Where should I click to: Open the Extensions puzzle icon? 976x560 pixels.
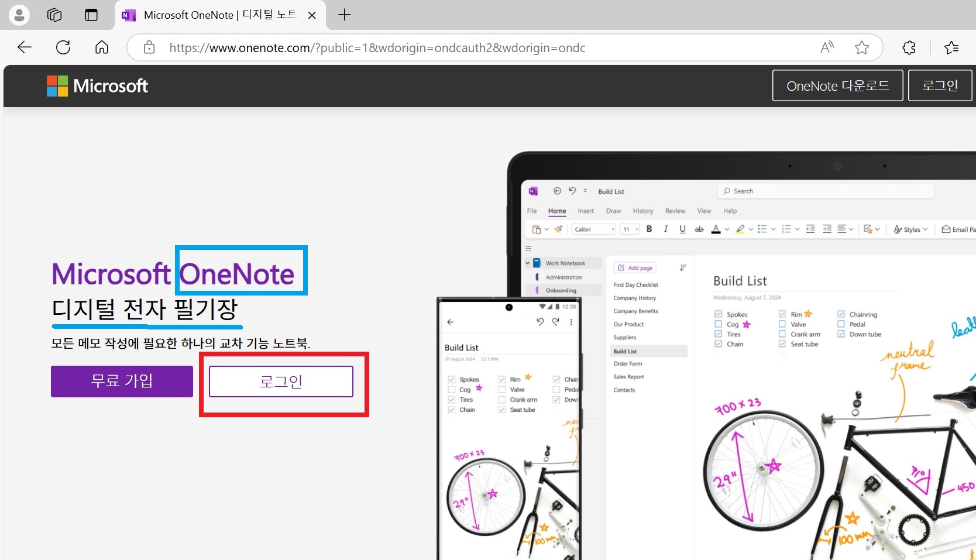tap(909, 47)
